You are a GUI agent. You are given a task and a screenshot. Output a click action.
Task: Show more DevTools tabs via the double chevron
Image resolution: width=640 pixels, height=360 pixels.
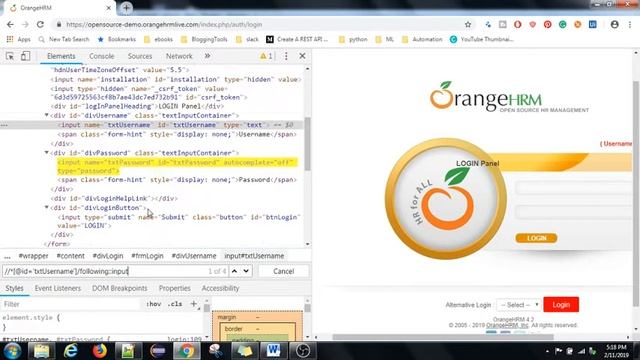[x=207, y=56]
